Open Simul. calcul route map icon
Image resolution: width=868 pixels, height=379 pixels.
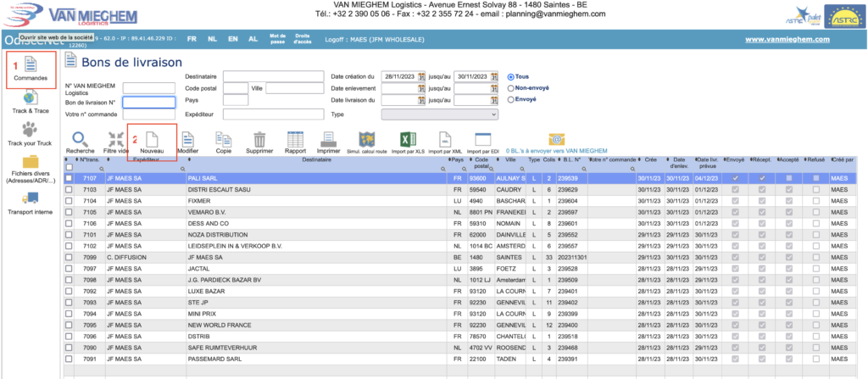[368, 140]
